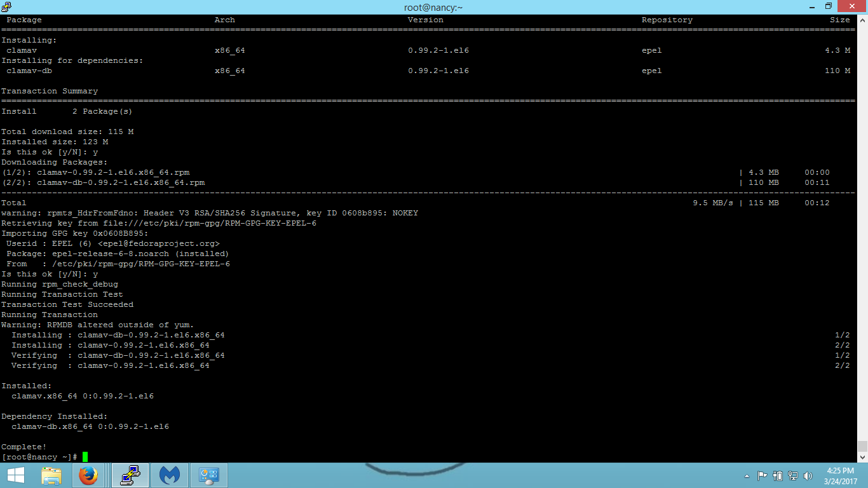Launch File Explorer from taskbar
Viewport: 868px width, 488px height.
(x=51, y=475)
